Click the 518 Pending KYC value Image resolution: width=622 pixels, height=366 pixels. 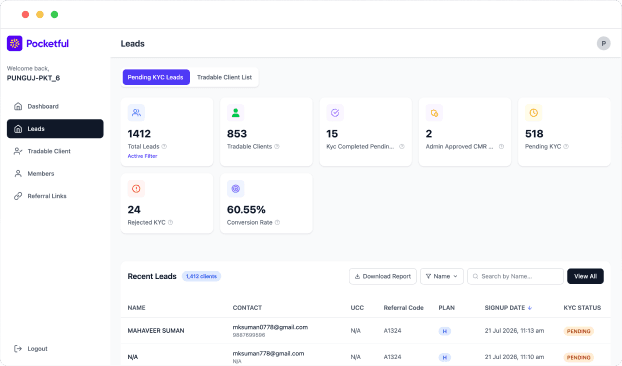tap(534, 134)
